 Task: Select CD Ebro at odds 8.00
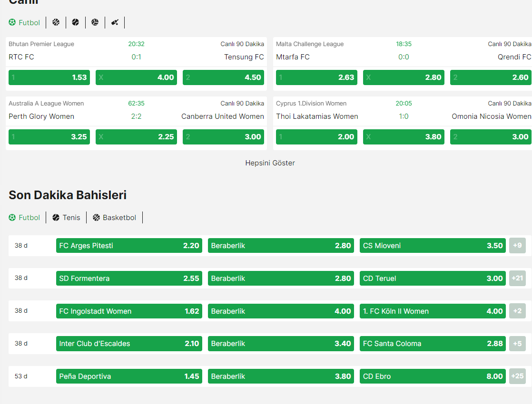[433, 376]
